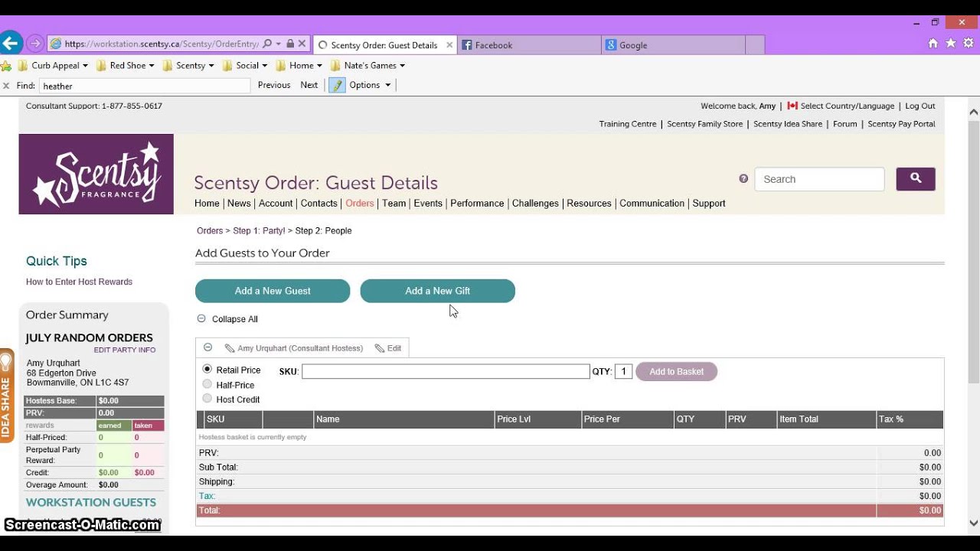
Task: Open the Communication menu item
Action: click(x=652, y=203)
